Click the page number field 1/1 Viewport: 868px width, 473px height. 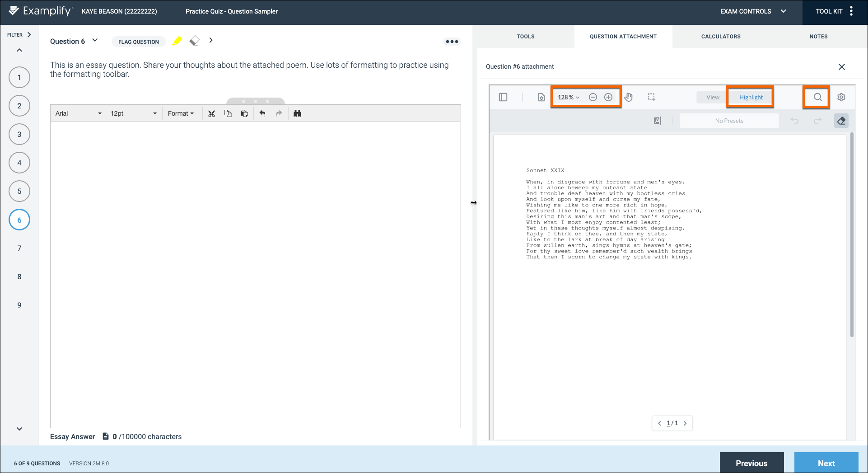pos(672,423)
